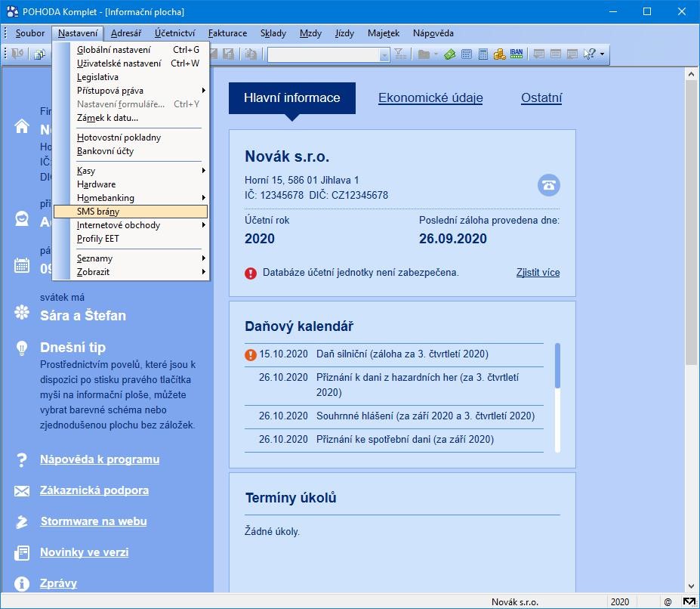Select the Hlavní informace tab

(292, 98)
